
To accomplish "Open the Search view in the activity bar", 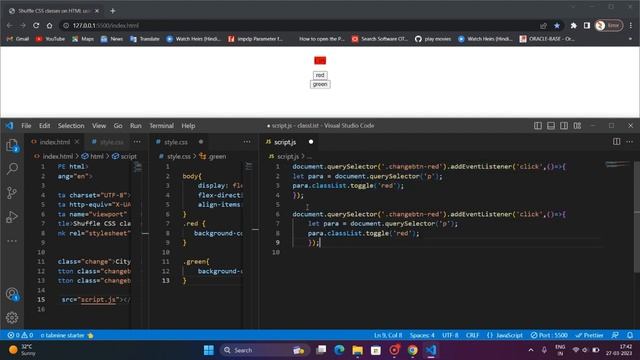I will pyautogui.click(x=12, y=169).
